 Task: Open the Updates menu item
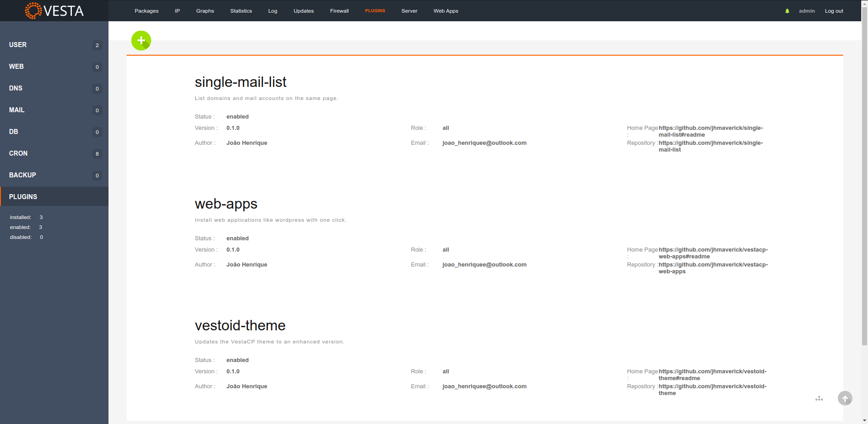[x=303, y=11]
